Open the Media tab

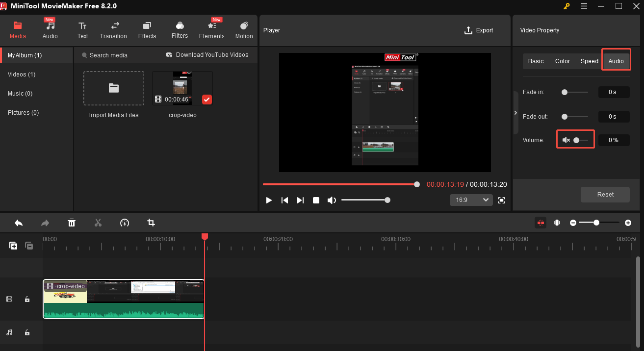tap(18, 30)
